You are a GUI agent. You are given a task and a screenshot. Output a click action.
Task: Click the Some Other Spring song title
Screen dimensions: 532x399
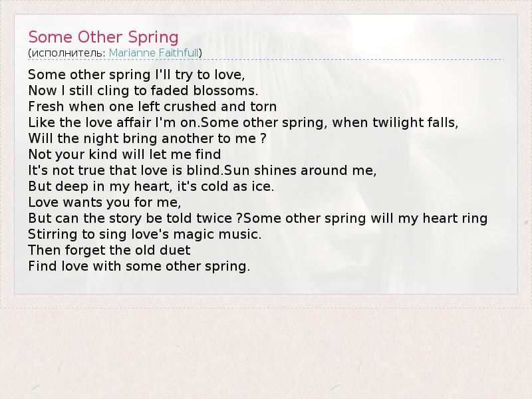(103, 36)
